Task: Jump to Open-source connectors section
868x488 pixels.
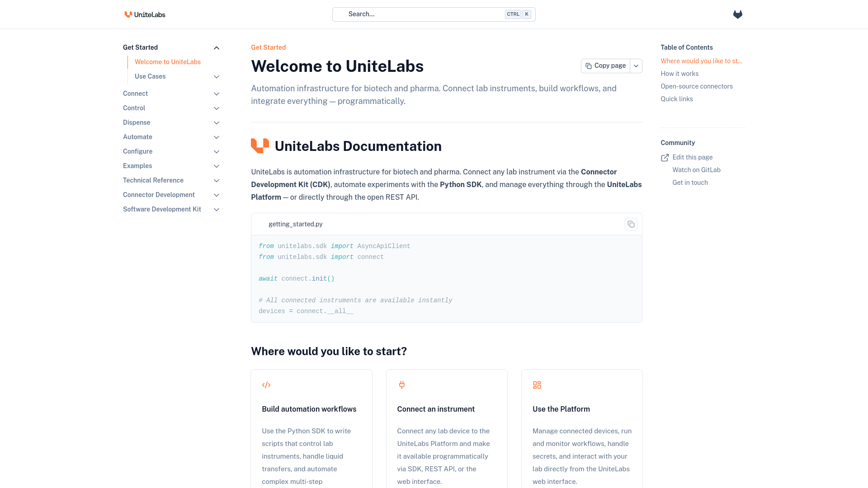Action: [x=696, y=86]
